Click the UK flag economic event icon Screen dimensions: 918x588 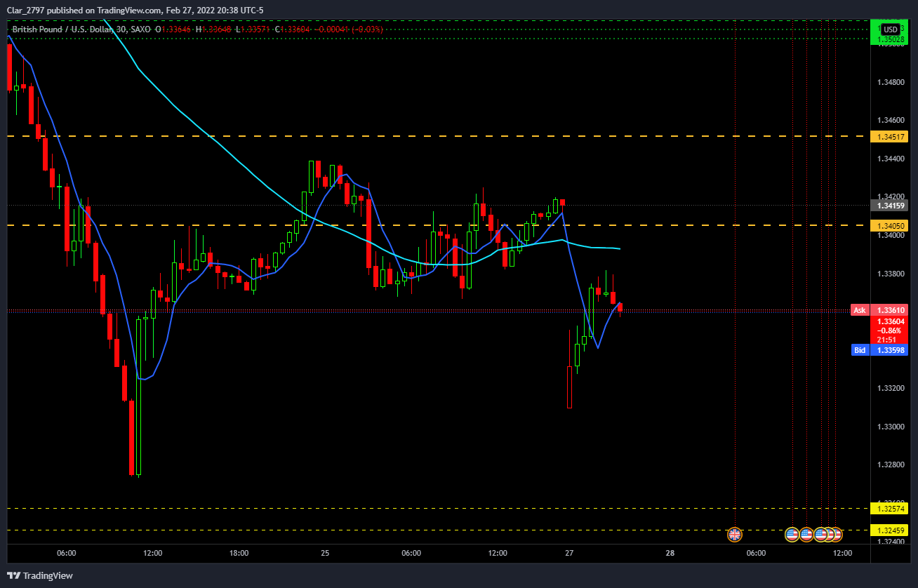click(x=735, y=535)
